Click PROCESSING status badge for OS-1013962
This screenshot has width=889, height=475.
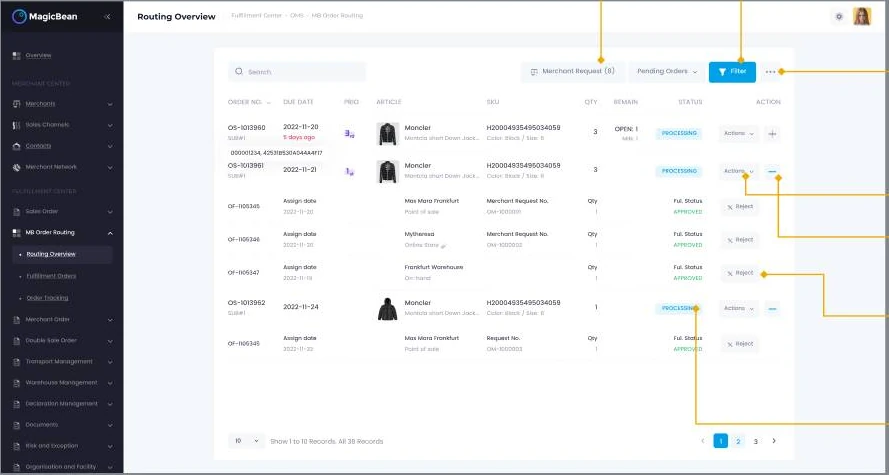point(679,309)
